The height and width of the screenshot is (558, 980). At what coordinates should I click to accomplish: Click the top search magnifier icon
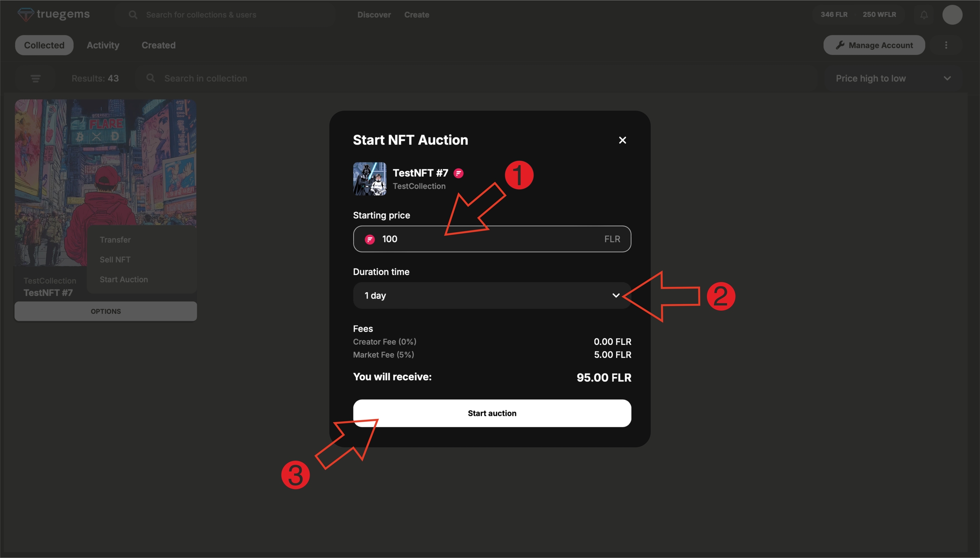(x=133, y=15)
